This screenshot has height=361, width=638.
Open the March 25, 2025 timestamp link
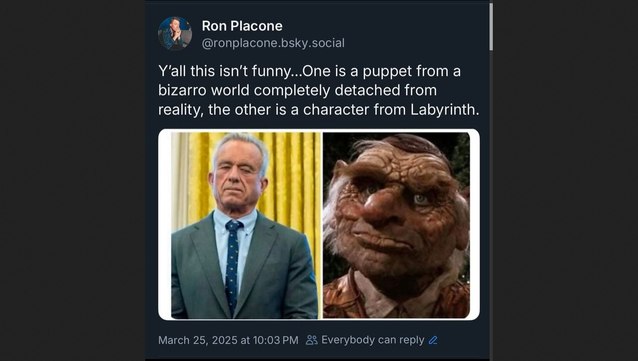(x=228, y=340)
